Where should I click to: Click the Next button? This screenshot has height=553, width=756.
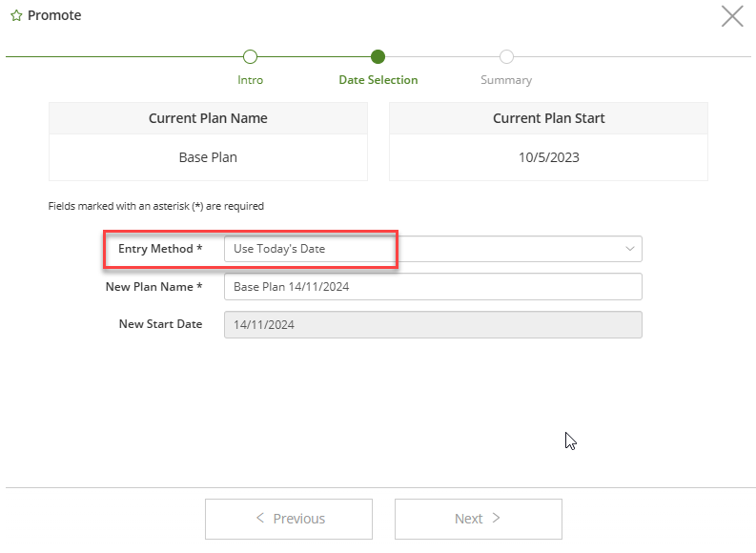click(x=479, y=519)
